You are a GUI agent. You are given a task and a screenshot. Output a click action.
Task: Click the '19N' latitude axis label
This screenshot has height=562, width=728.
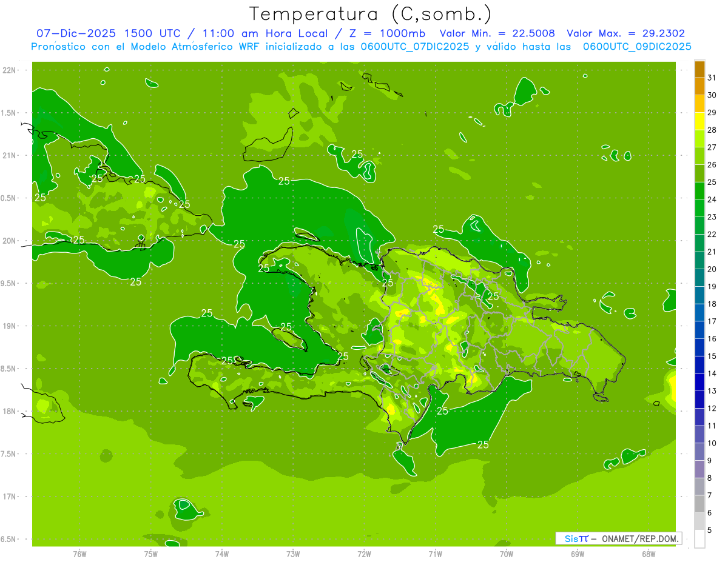(x=9, y=326)
